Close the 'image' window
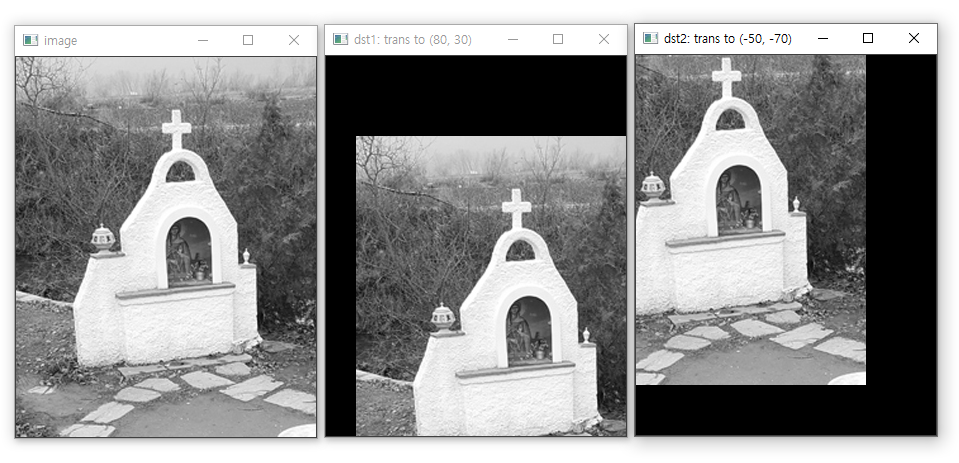Viewport: 959px width, 463px height. 294,40
